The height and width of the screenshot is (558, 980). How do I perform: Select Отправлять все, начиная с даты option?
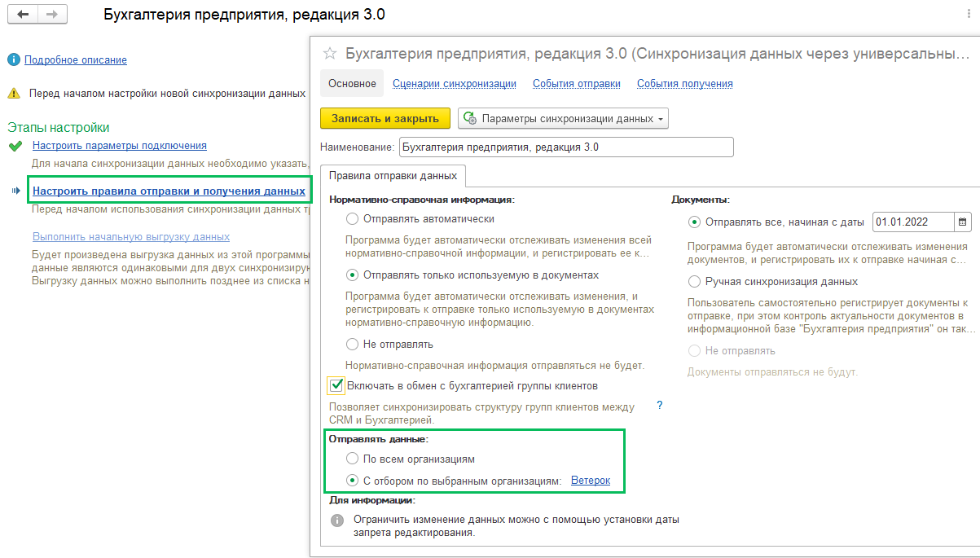click(694, 222)
